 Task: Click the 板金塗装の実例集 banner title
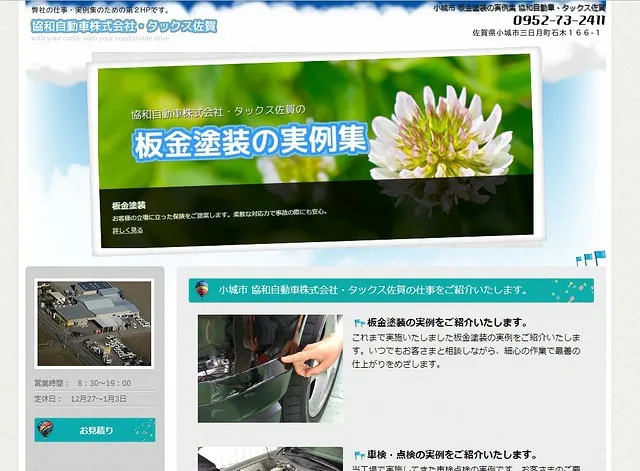(250, 142)
